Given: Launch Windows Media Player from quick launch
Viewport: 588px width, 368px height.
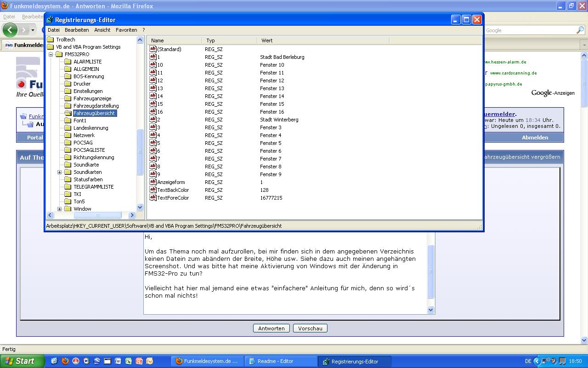Looking at the screenshot, I should pyautogui.click(x=86, y=361).
